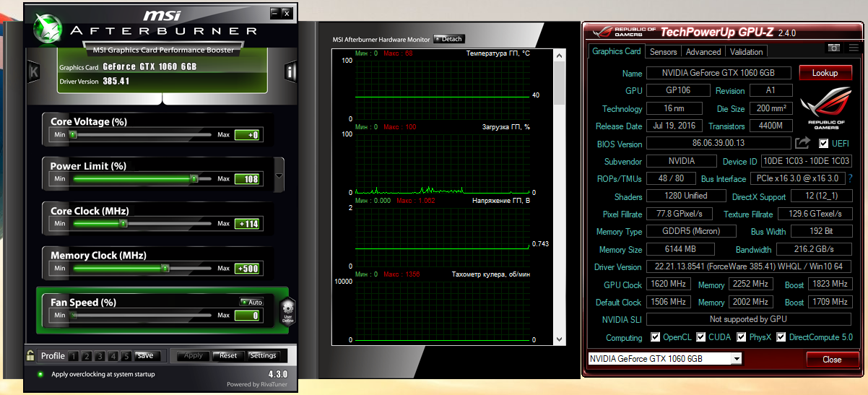Open the Kombustor K side button in Afterburner
The height and width of the screenshot is (395, 868).
pyautogui.click(x=33, y=71)
